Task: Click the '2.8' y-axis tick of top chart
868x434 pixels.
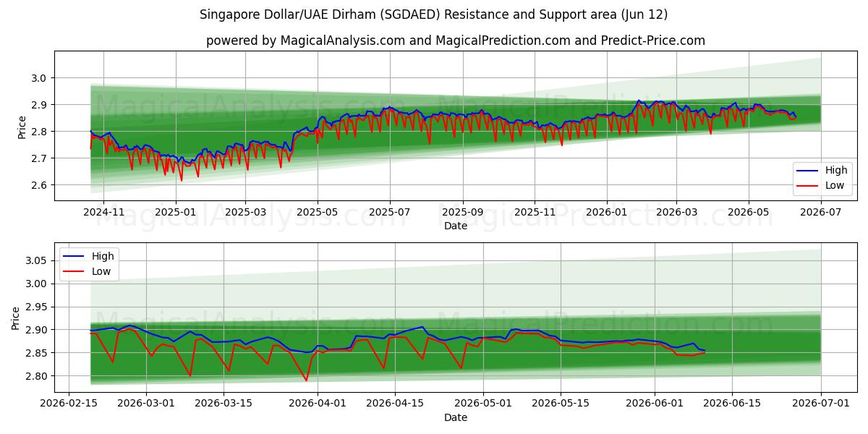Action: (41, 132)
